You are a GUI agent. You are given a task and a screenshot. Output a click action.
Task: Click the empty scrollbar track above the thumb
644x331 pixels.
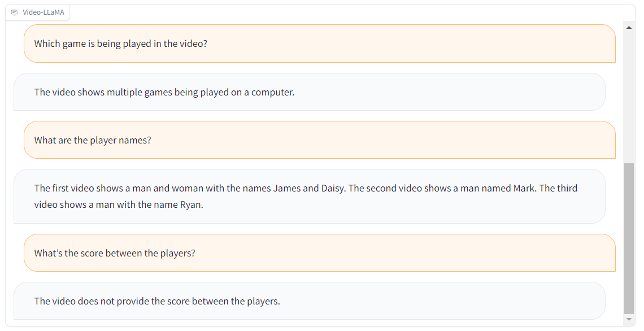[629, 97]
